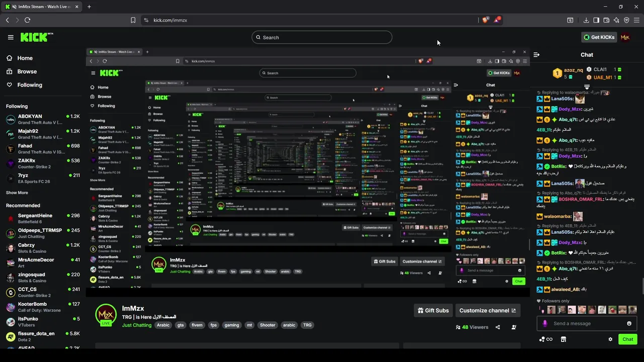Open chat settings gear icon
644x362 pixels.
(610, 339)
